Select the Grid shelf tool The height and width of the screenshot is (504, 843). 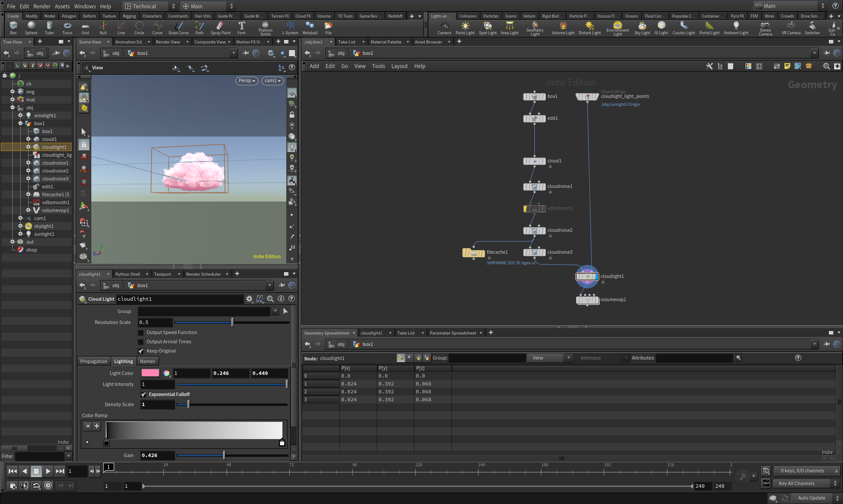click(85, 28)
